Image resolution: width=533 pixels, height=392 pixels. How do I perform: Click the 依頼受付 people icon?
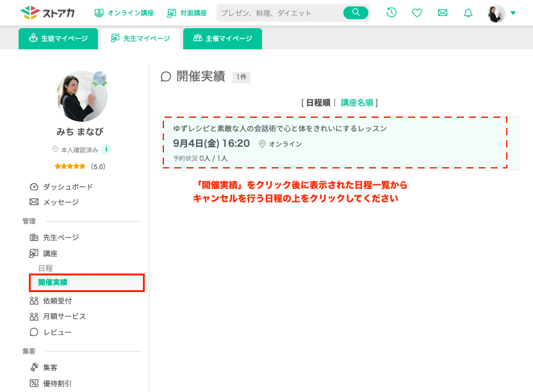coord(34,301)
